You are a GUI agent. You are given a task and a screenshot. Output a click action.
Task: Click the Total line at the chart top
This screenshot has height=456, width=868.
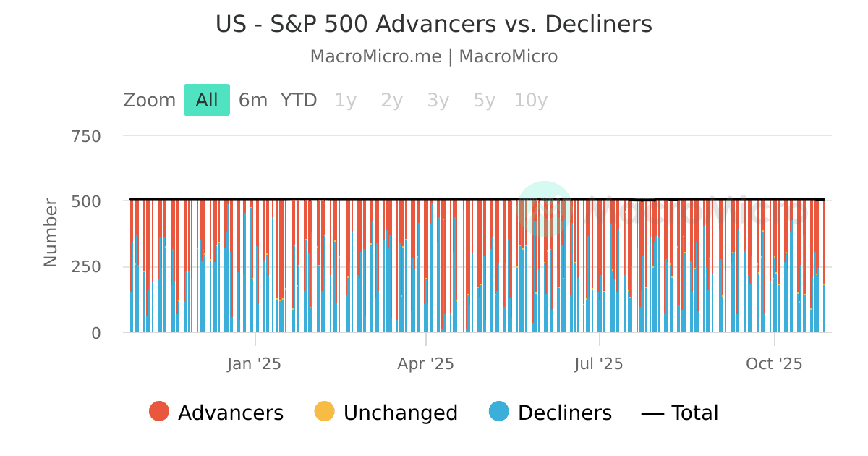click(434, 198)
